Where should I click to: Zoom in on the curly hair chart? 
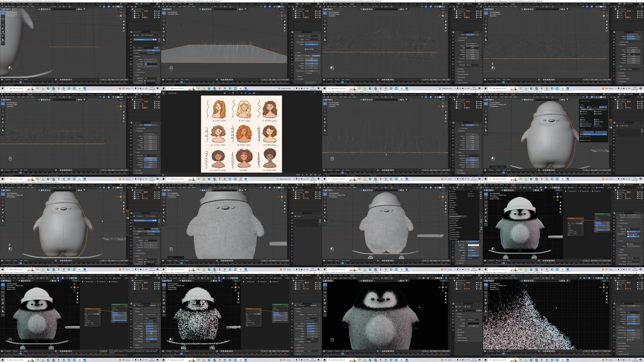point(307,175)
